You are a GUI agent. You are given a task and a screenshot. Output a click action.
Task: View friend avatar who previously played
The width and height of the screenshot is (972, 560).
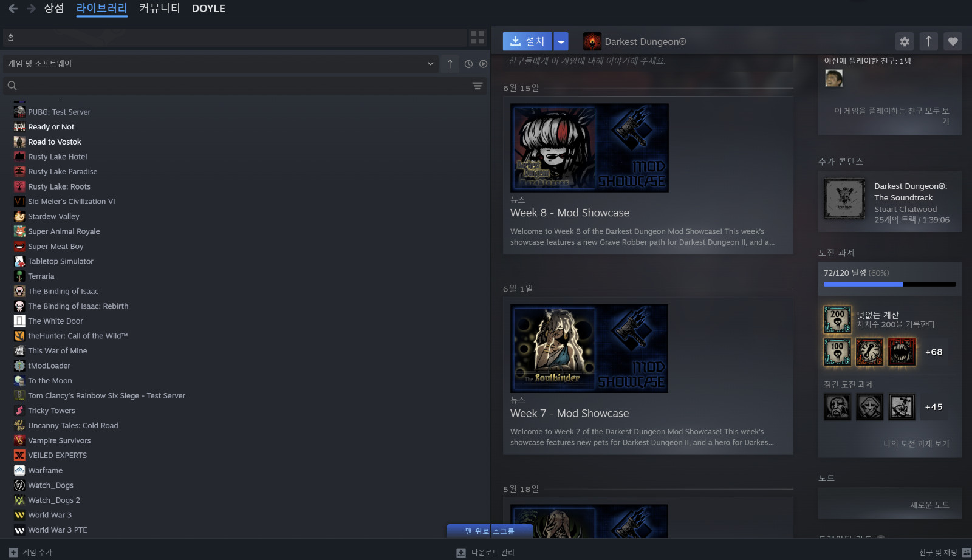click(x=833, y=78)
